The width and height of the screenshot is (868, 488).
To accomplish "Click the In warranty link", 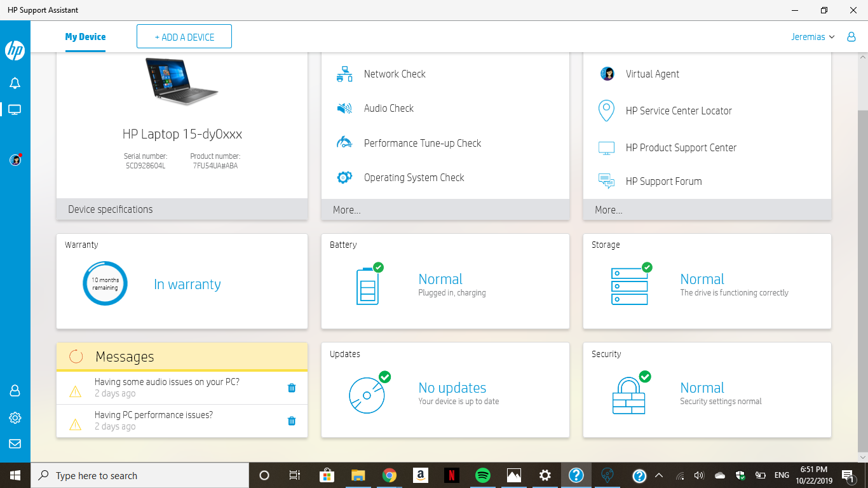I will click(187, 284).
